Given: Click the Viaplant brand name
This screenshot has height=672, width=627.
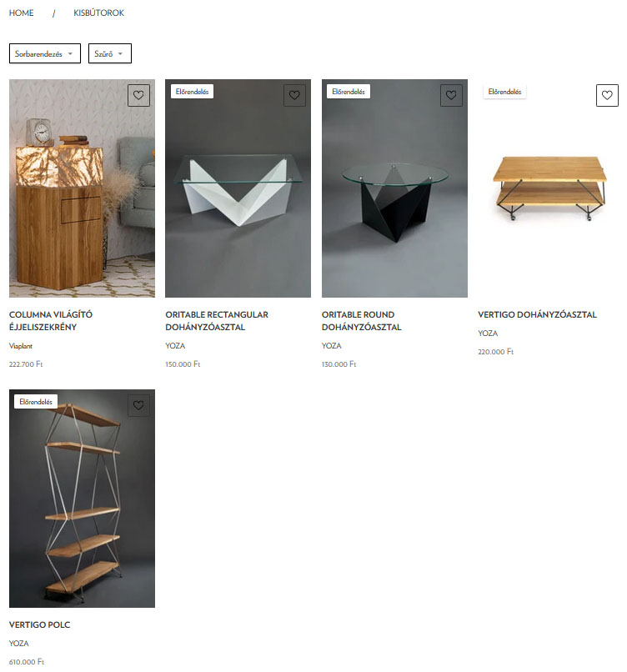Looking at the screenshot, I should pyautogui.click(x=21, y=346).
